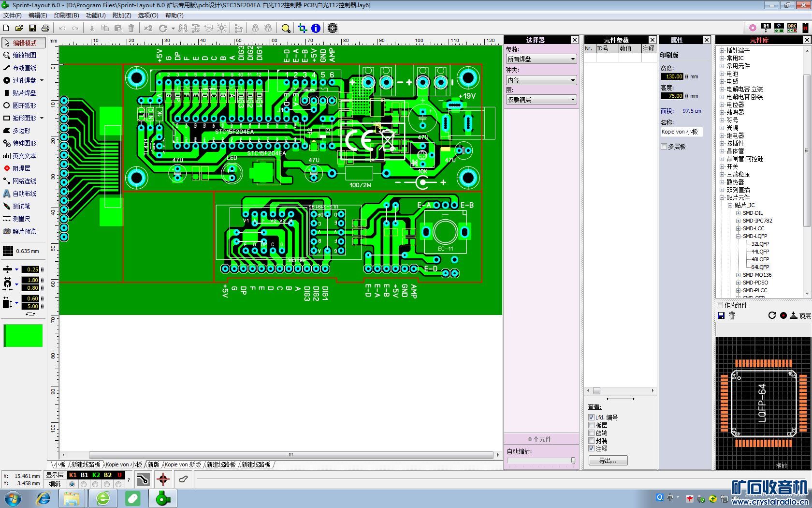Open the 印刷板(B) menu

point(67,15)
